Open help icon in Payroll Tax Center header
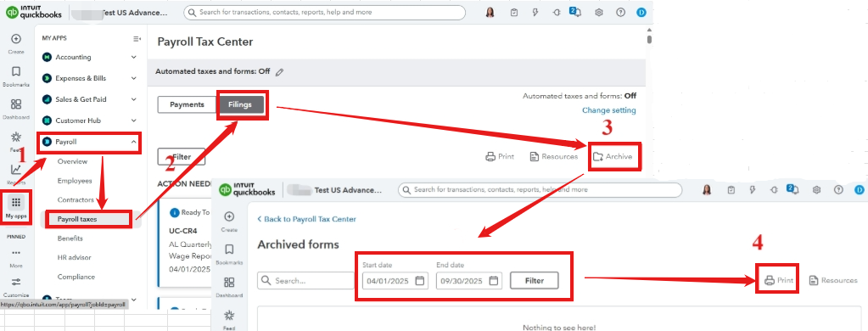868x331 pixels. click(620, 12)
